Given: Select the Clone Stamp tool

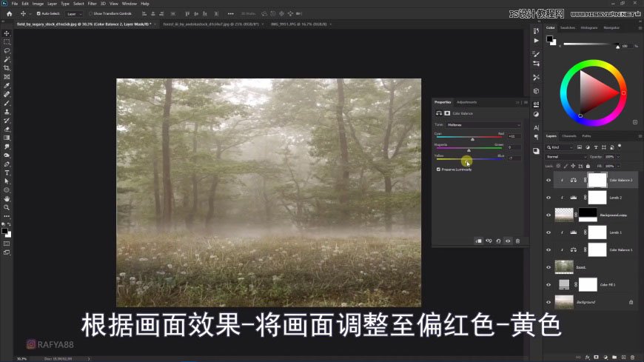Looking at the screenshot, I should click(x=7, y=112).
